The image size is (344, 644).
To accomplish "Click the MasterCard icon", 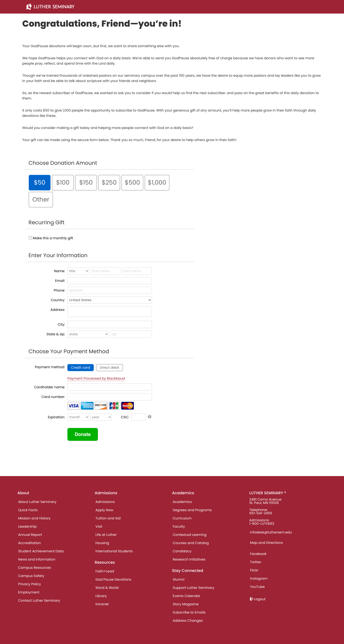I will coord(128,405).
